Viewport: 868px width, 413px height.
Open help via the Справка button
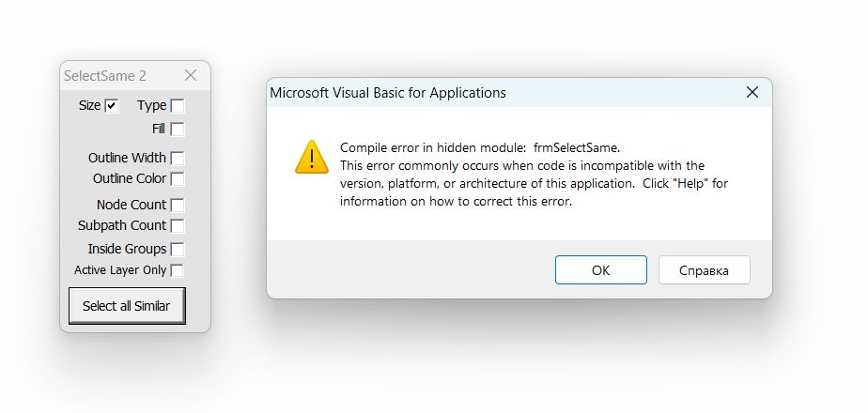coord(704,270)
